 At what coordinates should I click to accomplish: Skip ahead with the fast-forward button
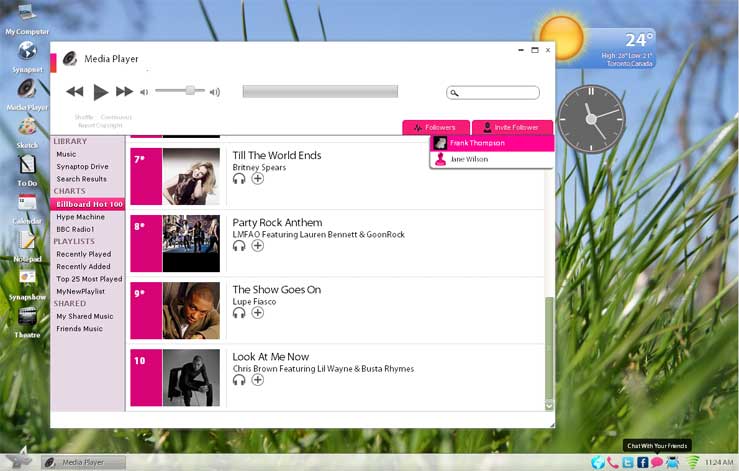coord(124,91)
